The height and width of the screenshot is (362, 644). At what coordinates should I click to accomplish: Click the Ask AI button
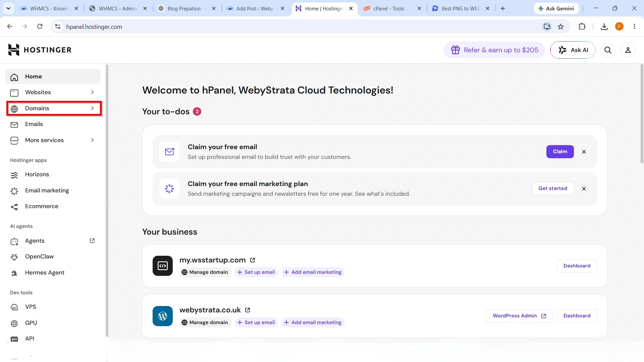pyautogui.click(x=573, y=50)
